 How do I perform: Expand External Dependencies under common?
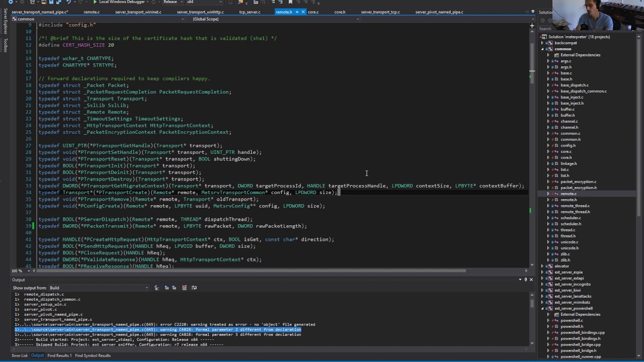[548, 55]
